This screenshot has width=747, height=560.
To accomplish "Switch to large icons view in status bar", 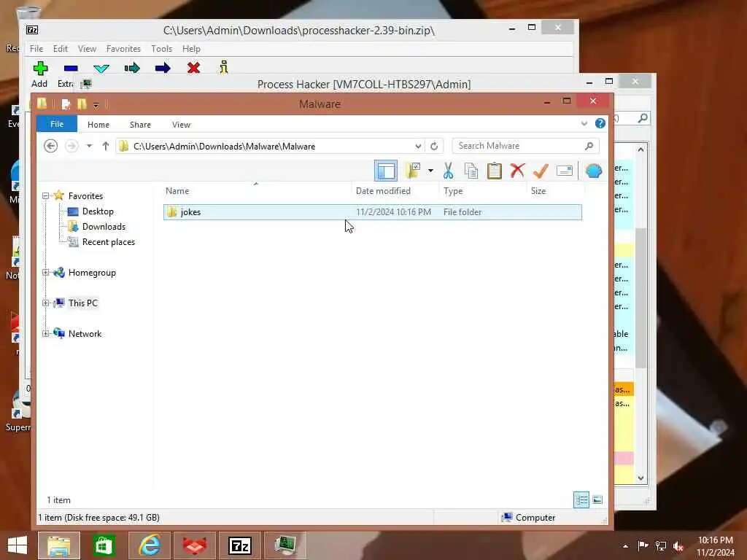I will coord(597,499).
